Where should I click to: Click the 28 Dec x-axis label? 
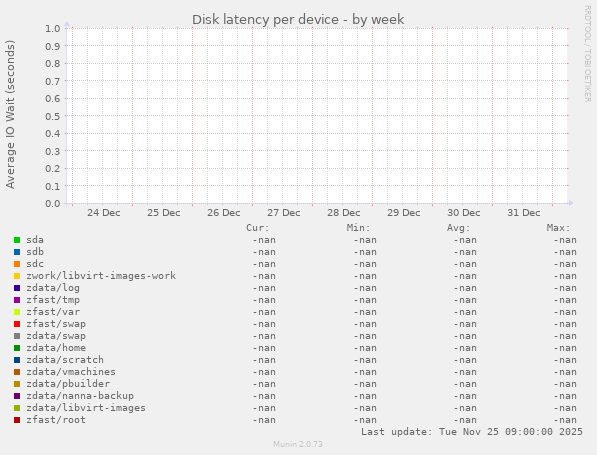[344, 213]
